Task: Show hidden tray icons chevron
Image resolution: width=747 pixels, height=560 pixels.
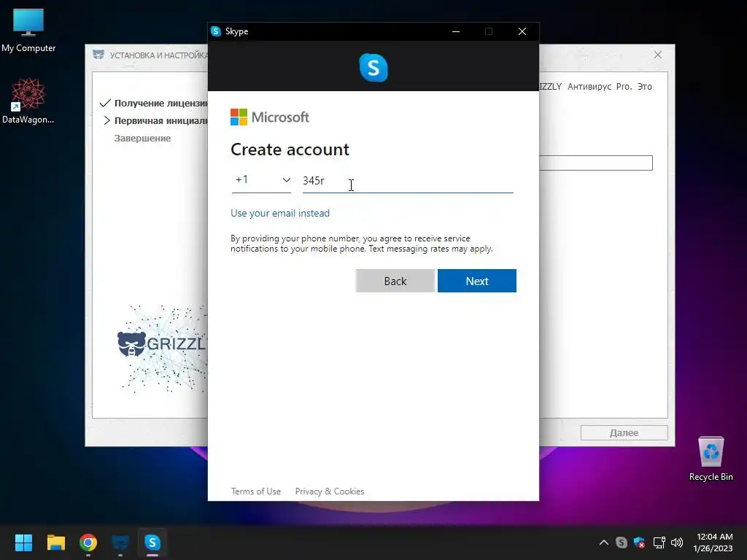Action: click(x=603, y=542)
